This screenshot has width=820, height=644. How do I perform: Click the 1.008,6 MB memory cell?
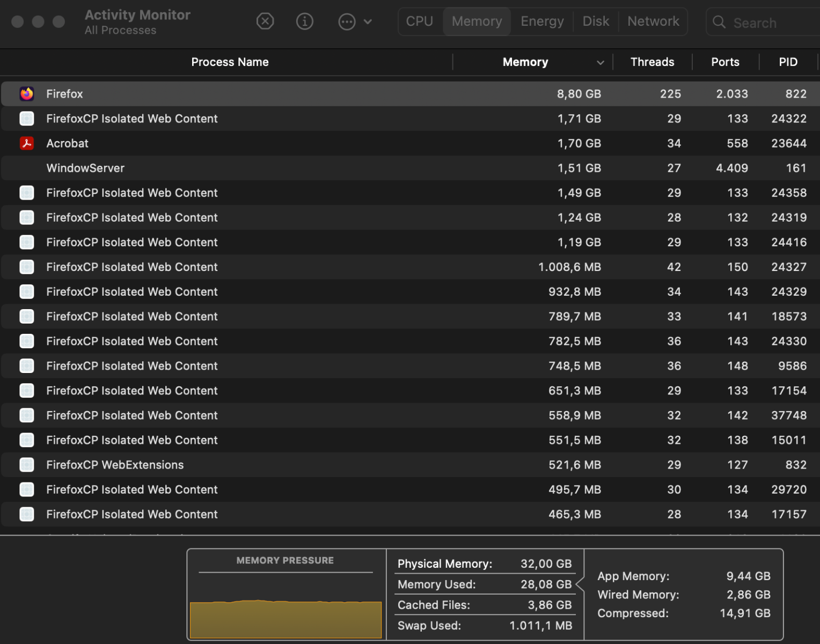tap(569, 267)
